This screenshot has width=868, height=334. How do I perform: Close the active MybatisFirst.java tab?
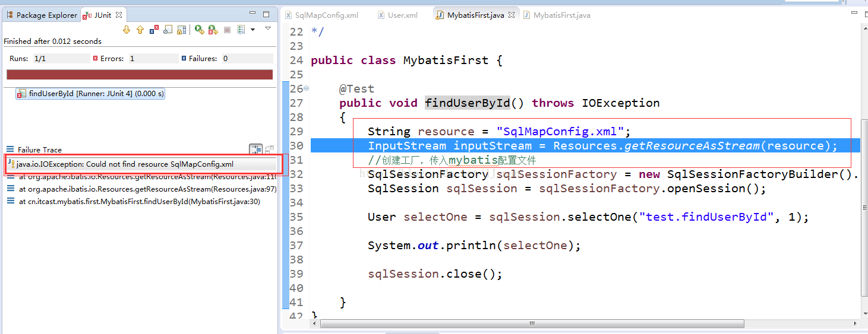point(512,15)
